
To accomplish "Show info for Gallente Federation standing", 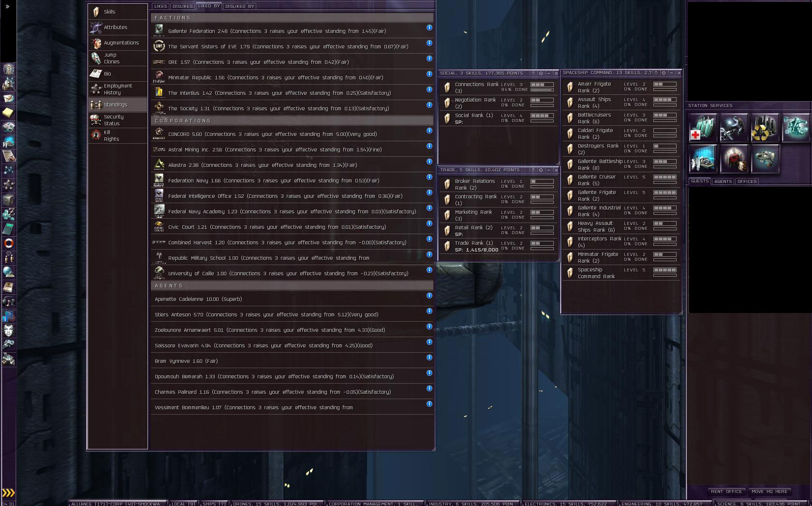I will [429, 28].
